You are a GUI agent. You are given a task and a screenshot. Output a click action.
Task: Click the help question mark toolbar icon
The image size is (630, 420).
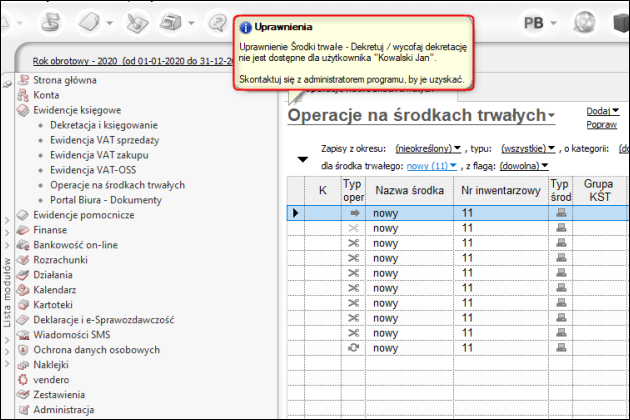tap(217, 21)
